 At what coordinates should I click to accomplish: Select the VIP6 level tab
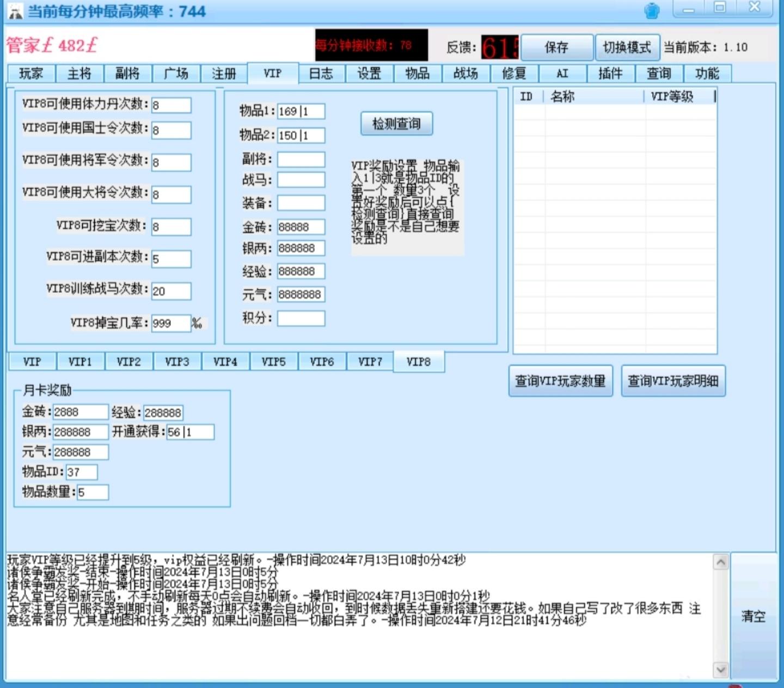(x=322, y=361)
